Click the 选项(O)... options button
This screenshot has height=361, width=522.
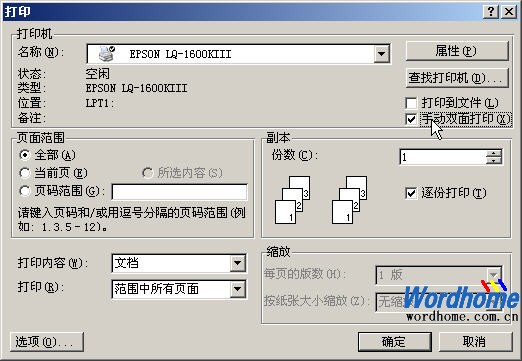[x=47, y=342]
